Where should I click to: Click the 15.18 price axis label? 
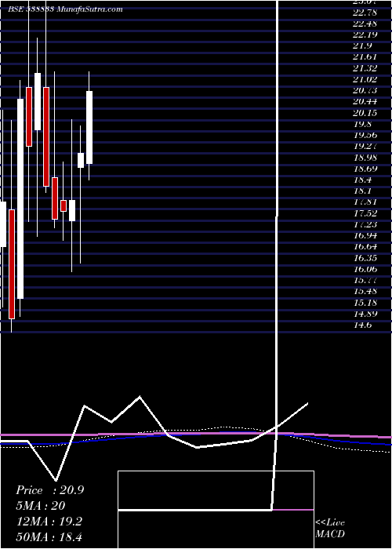[365, 303]
